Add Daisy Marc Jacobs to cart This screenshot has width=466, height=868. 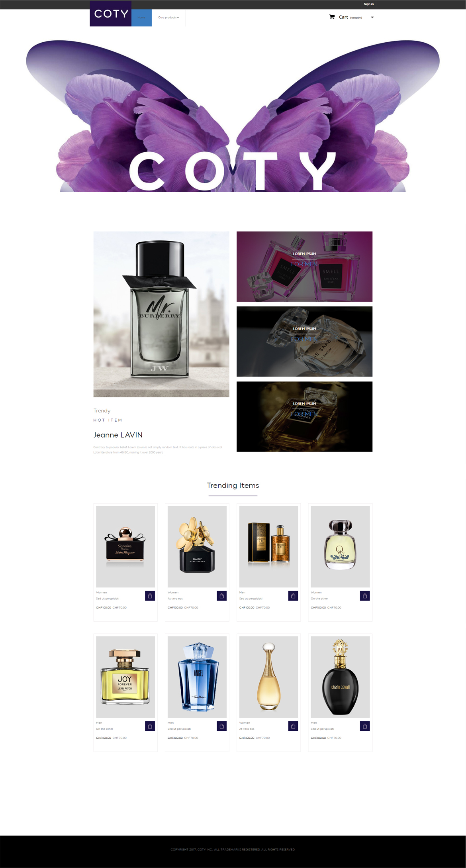pyautogui.click(x=222, y=596)
